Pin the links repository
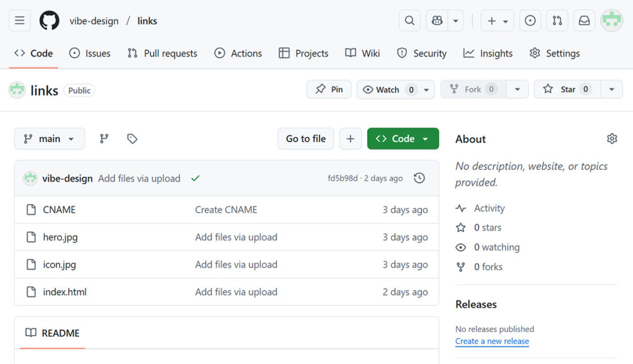 [x=329, y=90]
